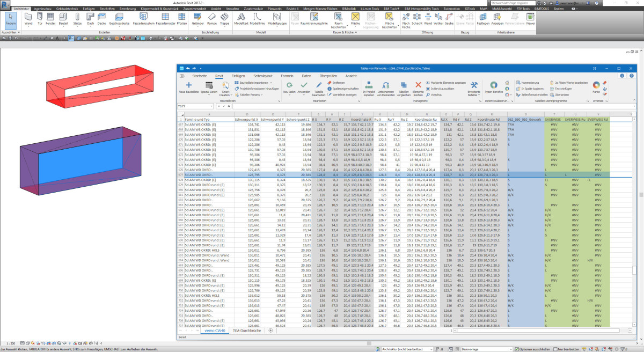Click the Treppe stair tool
This screenshot has width=644, height=352.
click(224, 18)
